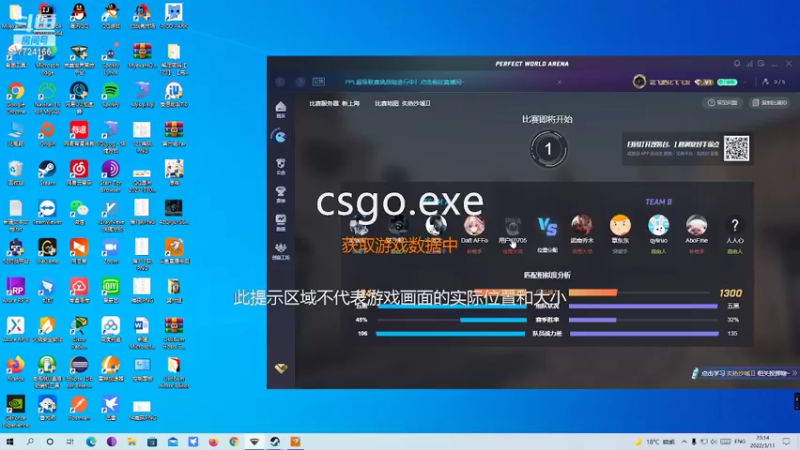The height and width of the screenshot is (450, 800).
Task: View AboFme player avatar
Action: point(696,225)
